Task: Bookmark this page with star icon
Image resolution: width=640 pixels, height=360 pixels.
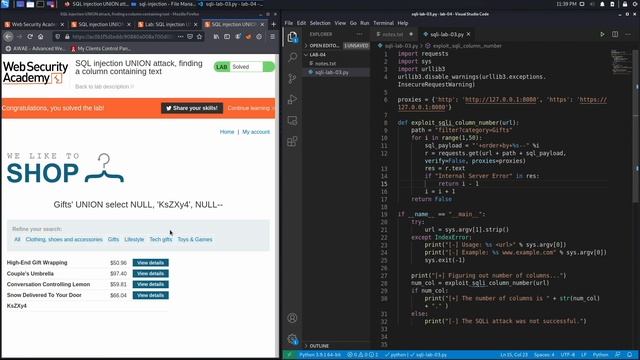Action: [199, 36]
